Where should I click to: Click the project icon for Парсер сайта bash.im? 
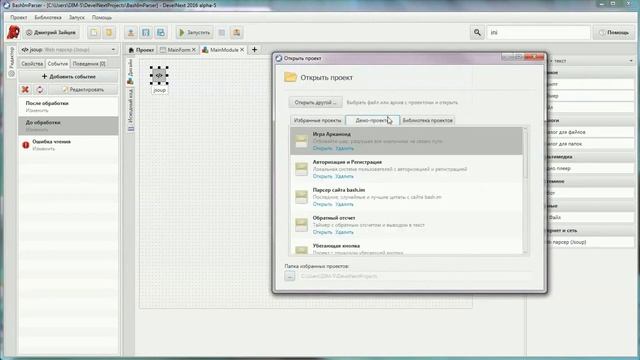coord(301,197)
